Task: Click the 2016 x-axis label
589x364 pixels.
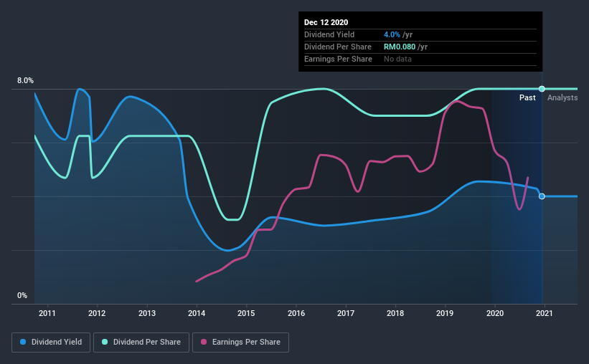Action: point(296,313)
